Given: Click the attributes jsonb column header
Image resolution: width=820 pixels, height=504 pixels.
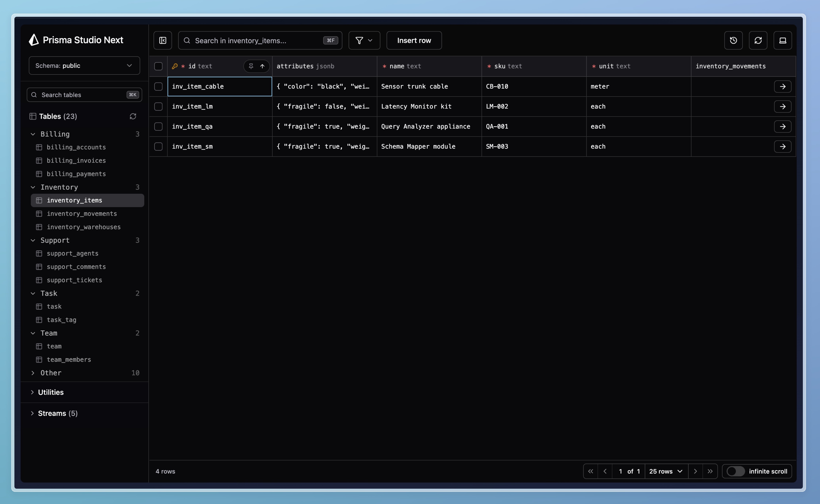Looking at the screenshot, I should pyautogui.click(x=325, y=66).
